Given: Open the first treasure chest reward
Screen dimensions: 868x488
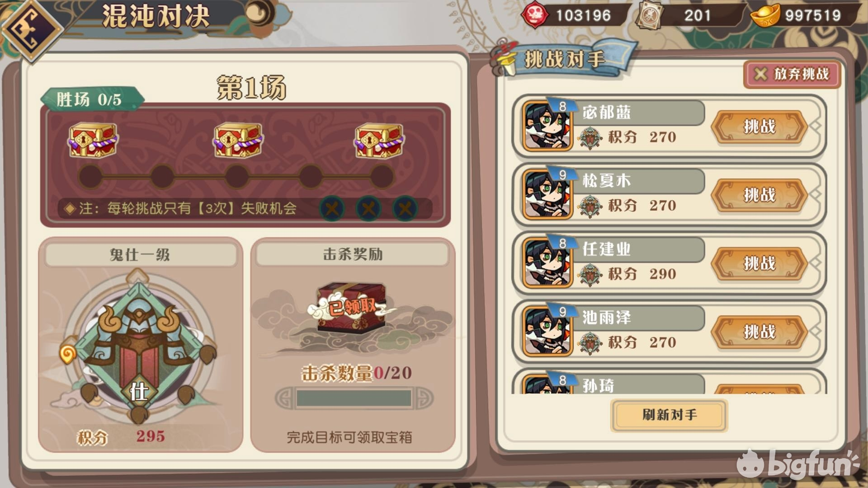Looking at the screenshot, I should point(93,141).
